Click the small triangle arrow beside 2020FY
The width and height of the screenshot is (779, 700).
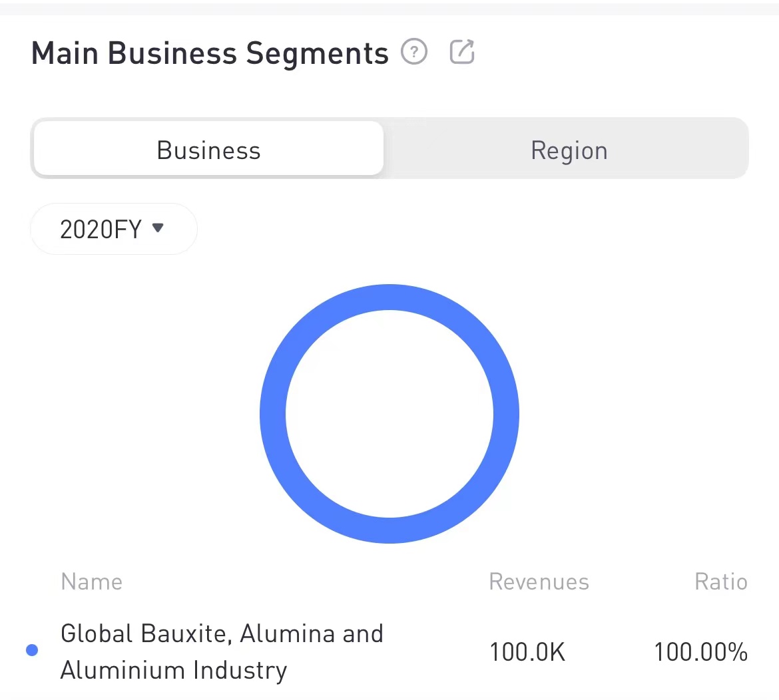pos(158,228)
